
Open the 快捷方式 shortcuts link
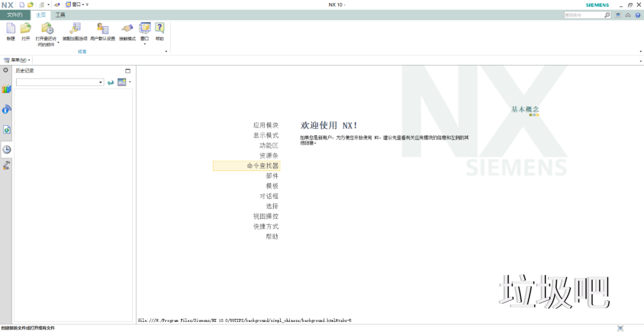click(265, 226)
